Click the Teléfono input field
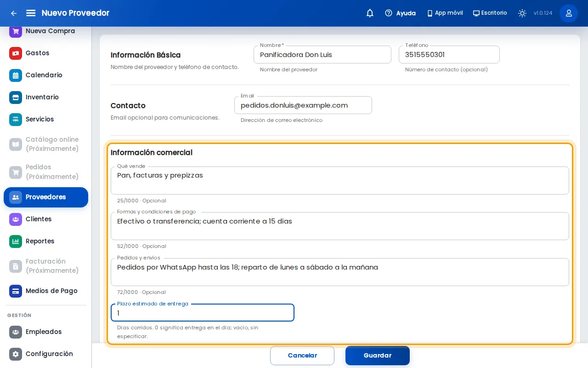Viewport: 588px width, 368px height. click(449, 55)
